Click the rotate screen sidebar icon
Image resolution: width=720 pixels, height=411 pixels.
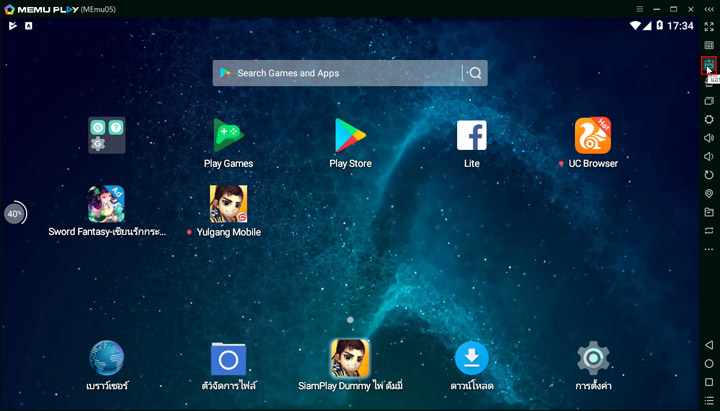click(x=709, y=175)
